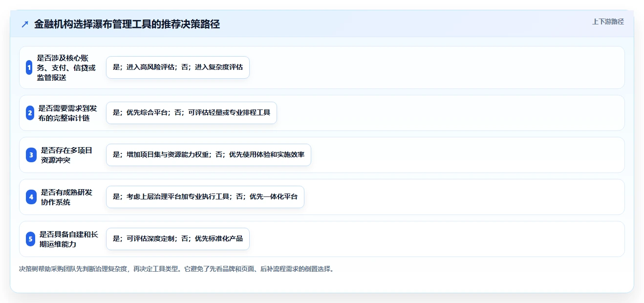Click step number 1 badge
The image size is (644, 303).
tap(29, 67)
